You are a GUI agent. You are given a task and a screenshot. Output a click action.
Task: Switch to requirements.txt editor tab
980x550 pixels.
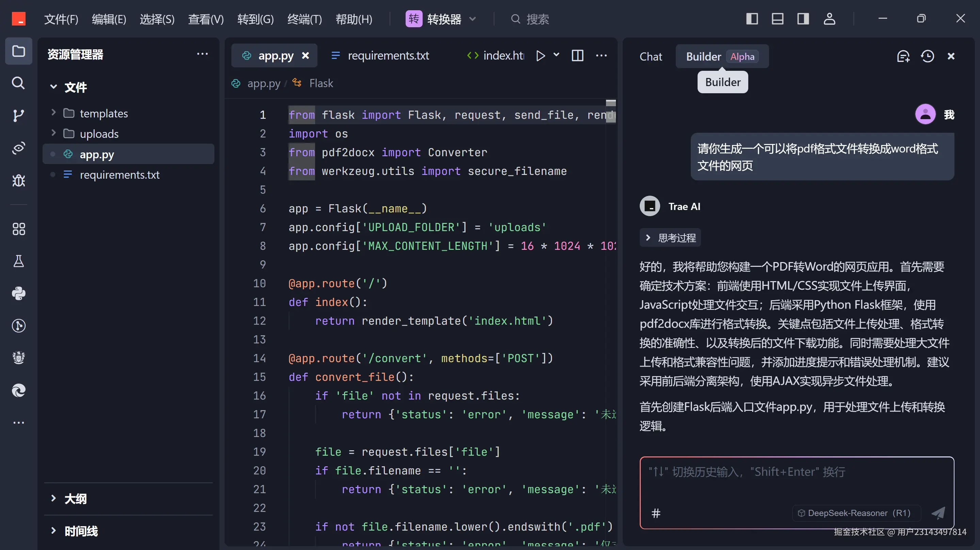click(380, 55)
